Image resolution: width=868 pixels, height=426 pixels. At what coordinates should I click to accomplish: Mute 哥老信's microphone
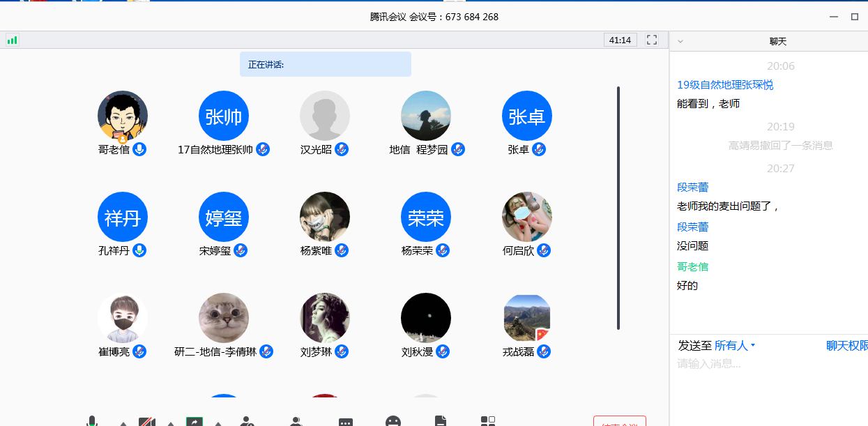pos(139,149)
